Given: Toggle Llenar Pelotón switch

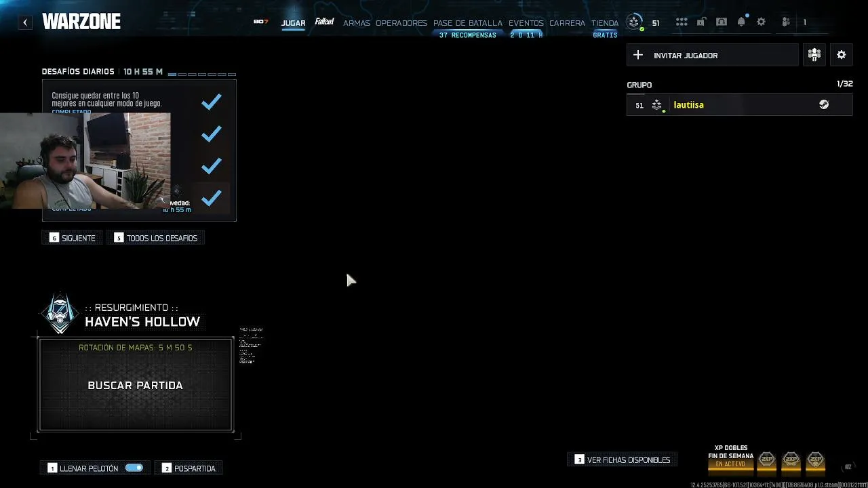Looking at the screenshot, I should coord(134,468).
